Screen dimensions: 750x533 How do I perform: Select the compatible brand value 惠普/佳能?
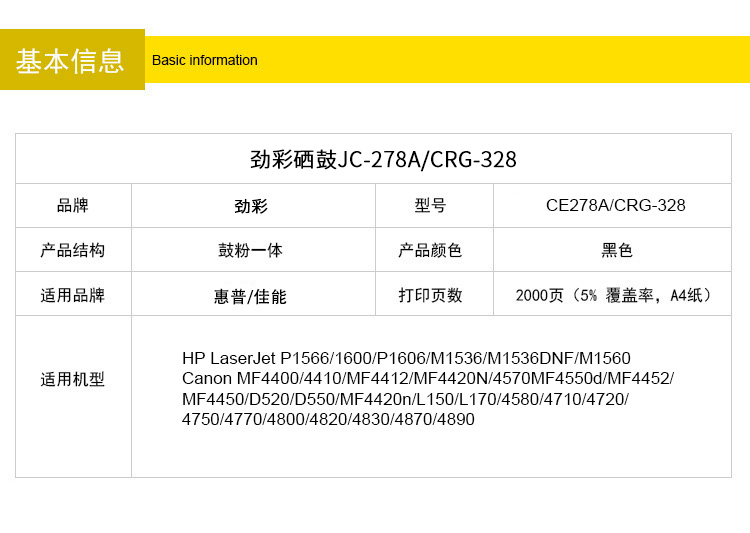point(250,297)
